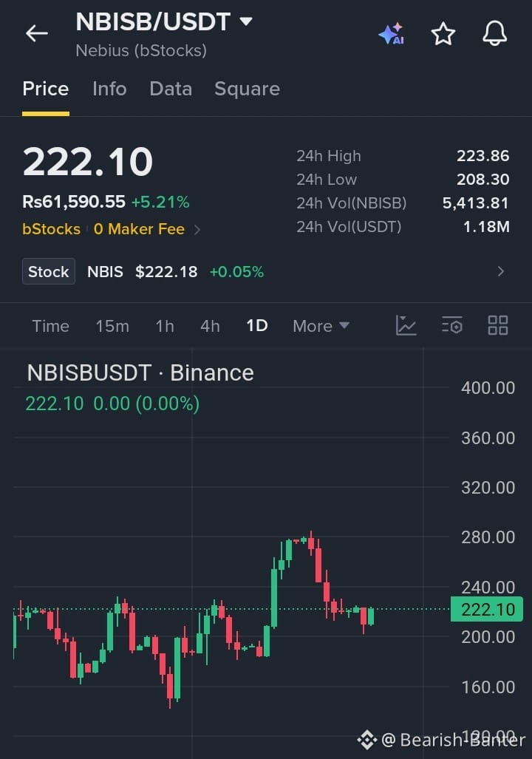Tap the Nebius (bStocks) subtitle
Image resolution: width=532 pixels, height=759 pixels.
point(141,50)
